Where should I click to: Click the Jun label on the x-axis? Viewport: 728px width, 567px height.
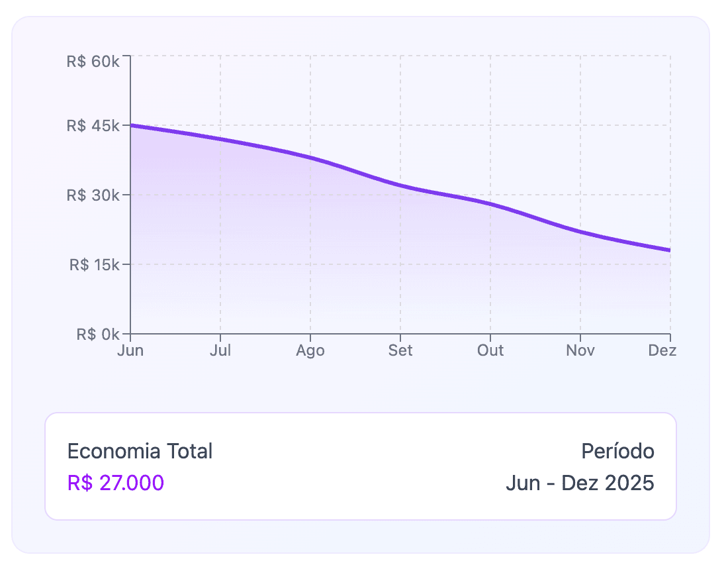130,350
